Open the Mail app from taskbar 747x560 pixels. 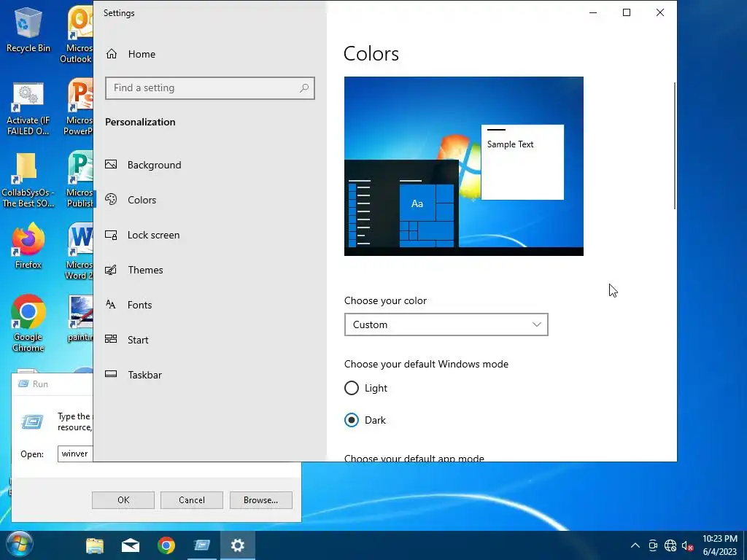[x=130, y=545]
